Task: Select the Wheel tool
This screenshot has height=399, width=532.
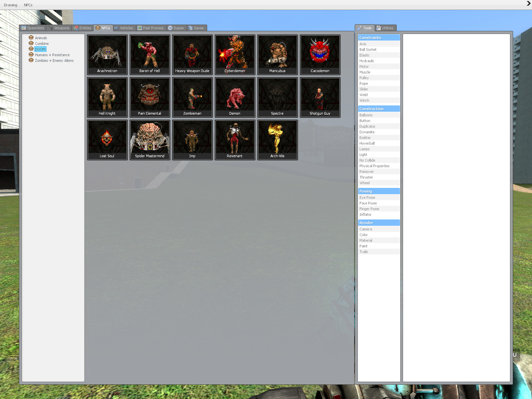Action: point(379,183)
